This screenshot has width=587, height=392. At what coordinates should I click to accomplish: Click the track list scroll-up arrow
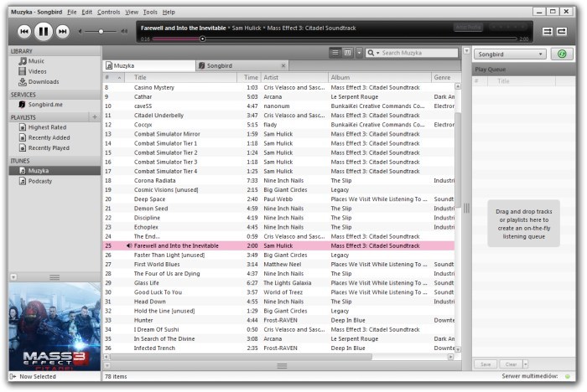458,86
